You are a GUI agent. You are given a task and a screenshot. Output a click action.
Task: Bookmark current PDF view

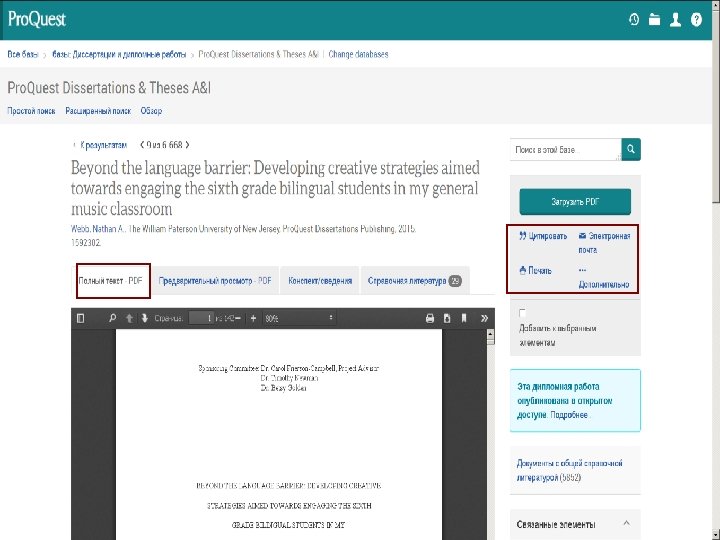coord(464,318)
